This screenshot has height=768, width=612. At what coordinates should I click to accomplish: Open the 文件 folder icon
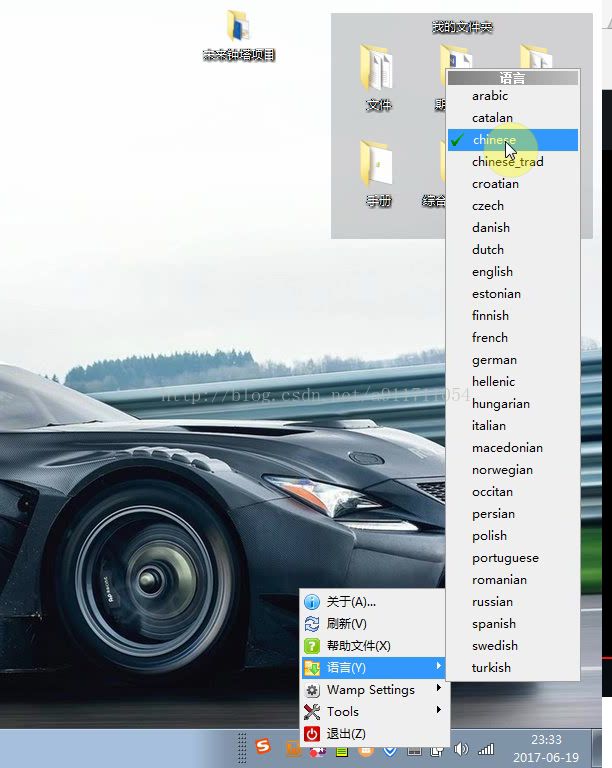point(376,68)
